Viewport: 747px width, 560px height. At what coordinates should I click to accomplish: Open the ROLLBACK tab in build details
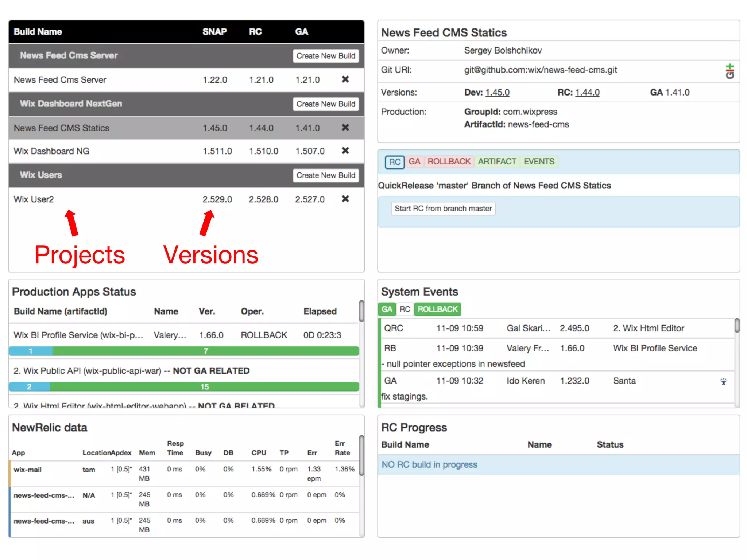coord(449,162)
